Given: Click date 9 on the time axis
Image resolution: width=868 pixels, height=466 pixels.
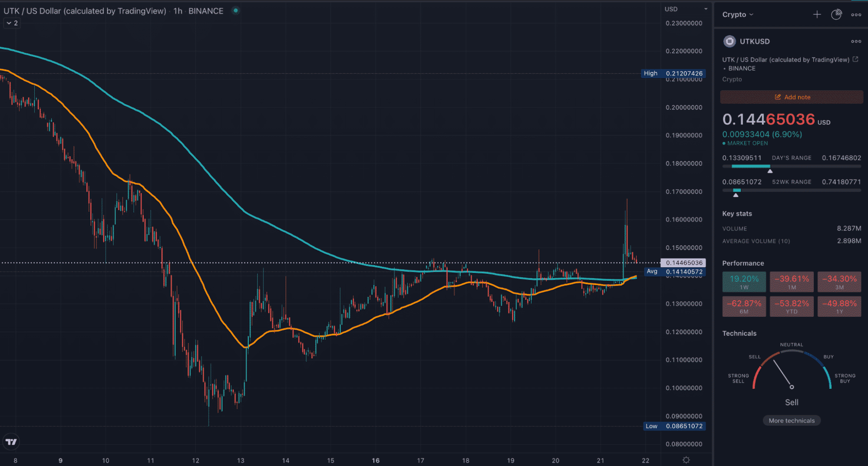Looking at the screenshot, I should pos(60,460).
